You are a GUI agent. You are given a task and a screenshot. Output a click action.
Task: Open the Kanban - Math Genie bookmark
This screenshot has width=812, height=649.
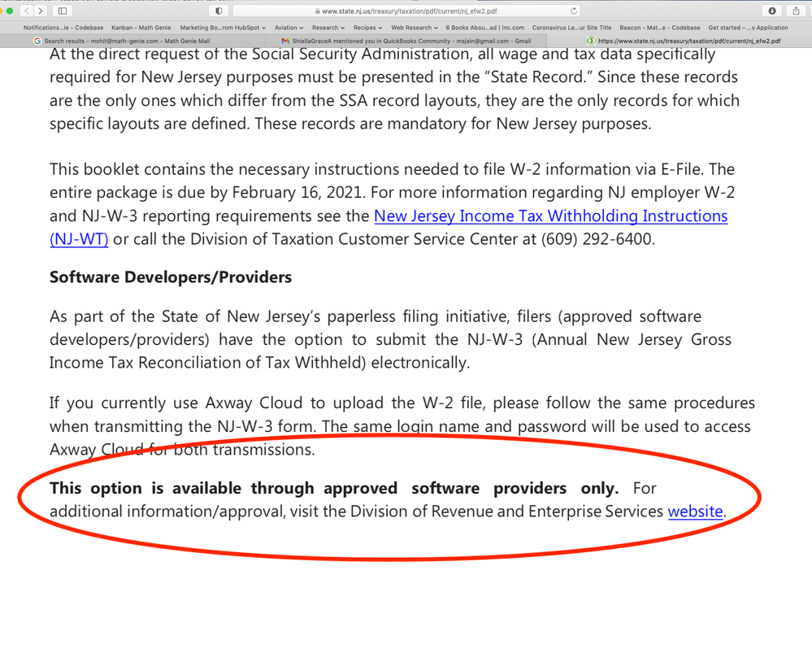tap(141, 28)
